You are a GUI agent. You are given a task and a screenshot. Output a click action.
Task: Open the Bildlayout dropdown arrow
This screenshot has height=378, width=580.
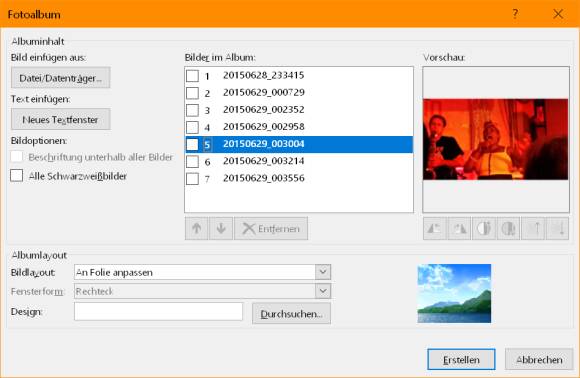click(323, 272)
